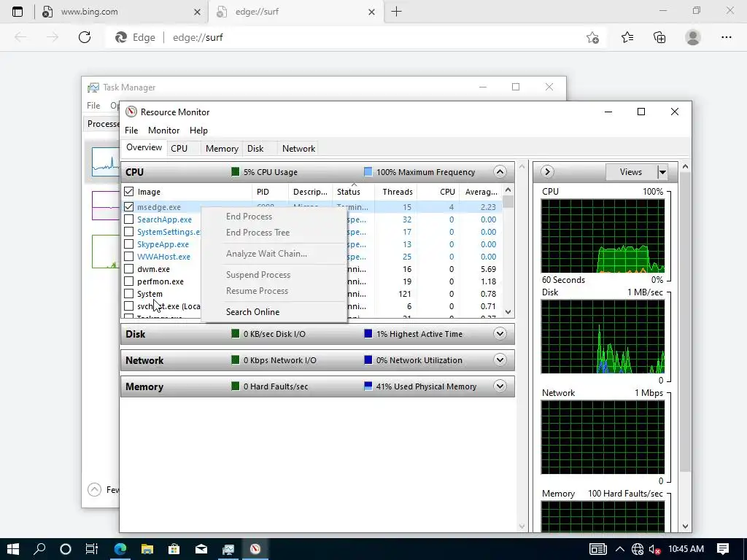Open Microsoft Store from taskbar
Screen dimensions: 747x560
pyautogui.click(x=174, y=549)
